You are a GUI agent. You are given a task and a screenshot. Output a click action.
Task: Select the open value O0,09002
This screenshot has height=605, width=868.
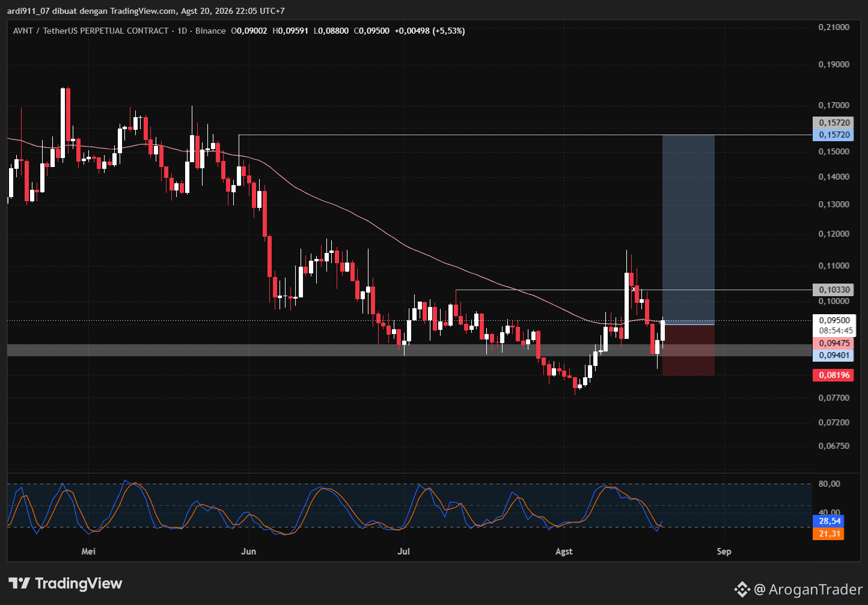pos(249,31)
